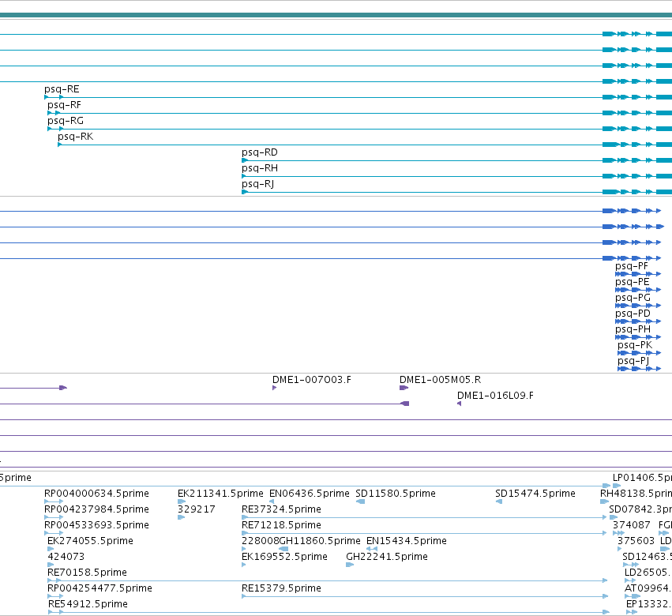Image resolution: width=672 pixels, height=616 pixels.
Task: Select EST SD11580.5prime
Action: pos(396,494)
